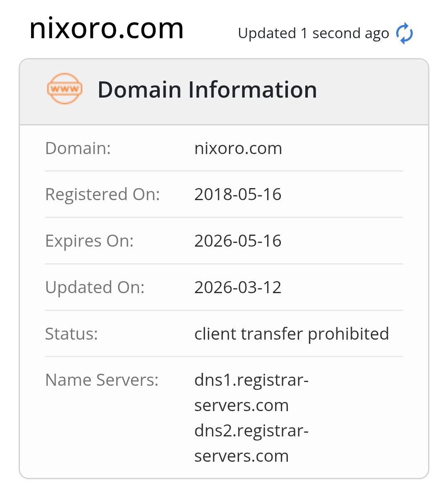Click the expiry date 2026-05-16
This screenshot has width=448, height=485.
238,241
